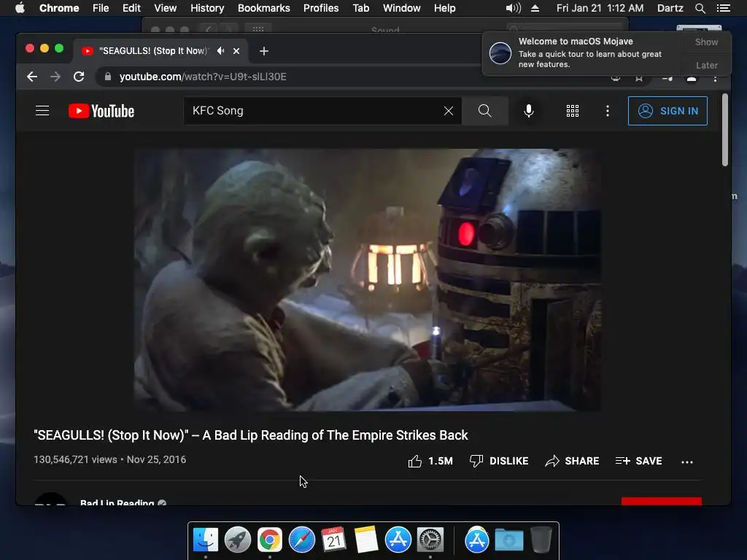
Task: Save the video to a playlist
Action: [638, 461]
